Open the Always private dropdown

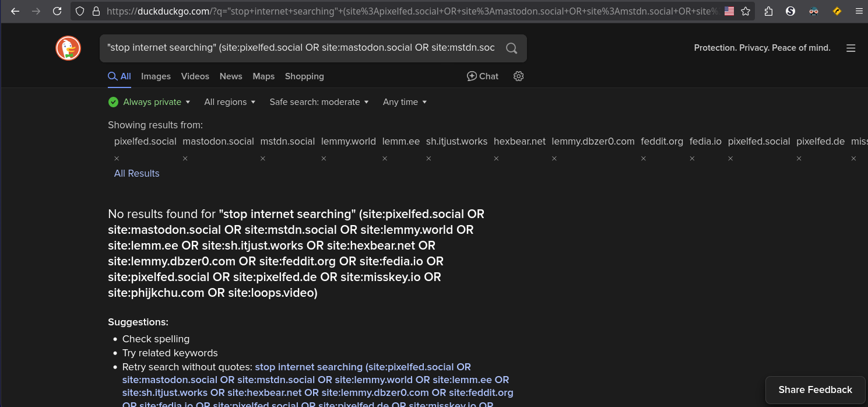(150, 102)
